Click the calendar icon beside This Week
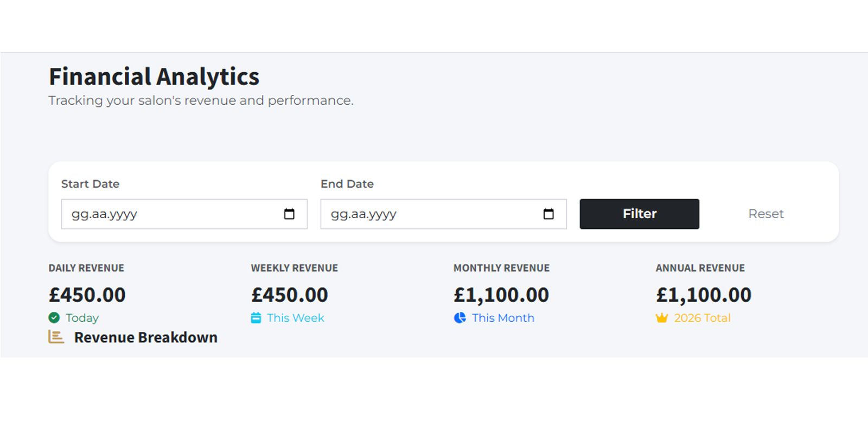Screen dimensions: 868x434 tap(256, 318)
